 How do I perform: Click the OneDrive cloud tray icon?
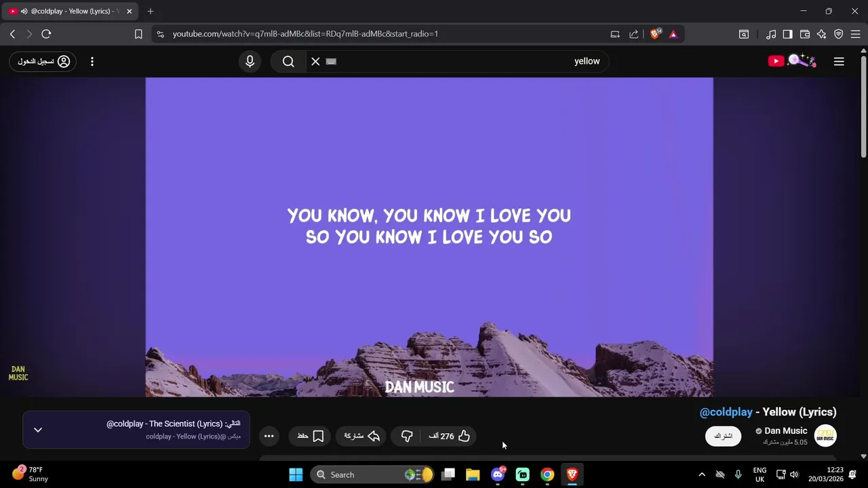pyautogui.click(x=720, y=474)
